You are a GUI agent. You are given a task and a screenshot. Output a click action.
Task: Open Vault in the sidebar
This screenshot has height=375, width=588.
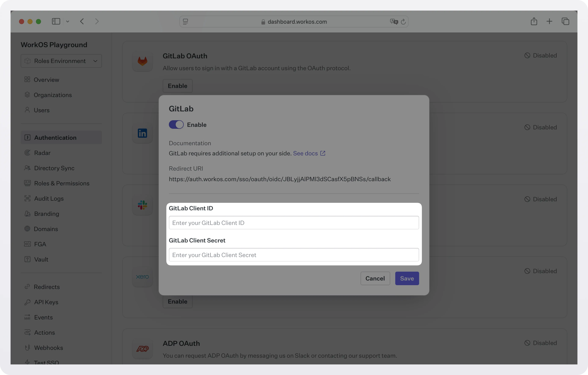point(41,259)
